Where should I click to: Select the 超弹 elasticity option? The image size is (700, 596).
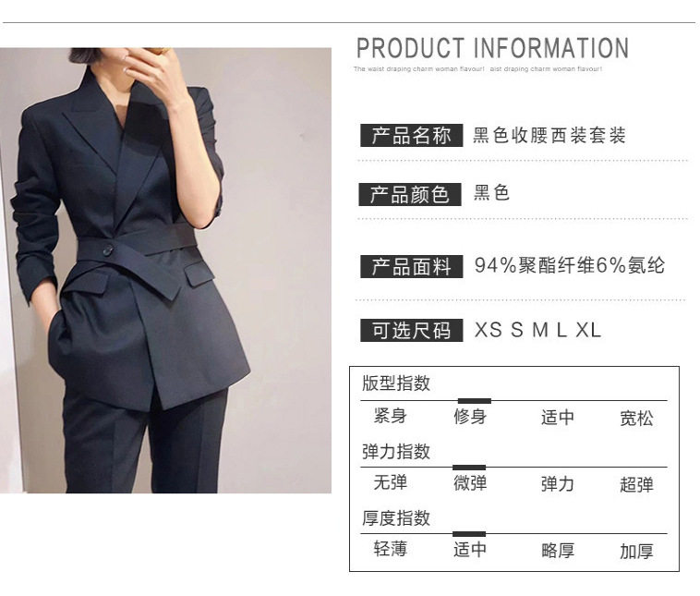click(636, 484)
